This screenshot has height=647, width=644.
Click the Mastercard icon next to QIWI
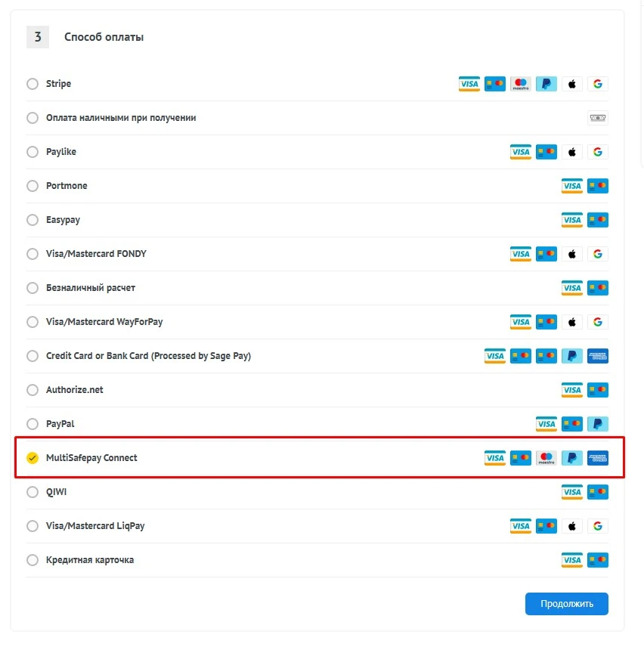point(597,491)
